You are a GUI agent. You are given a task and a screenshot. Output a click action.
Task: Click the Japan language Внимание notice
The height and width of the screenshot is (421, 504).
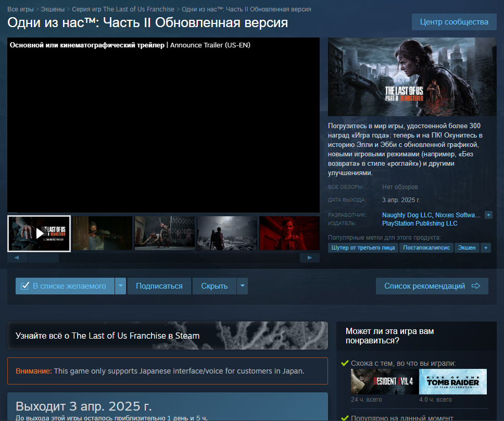click(x=168, y=371)
